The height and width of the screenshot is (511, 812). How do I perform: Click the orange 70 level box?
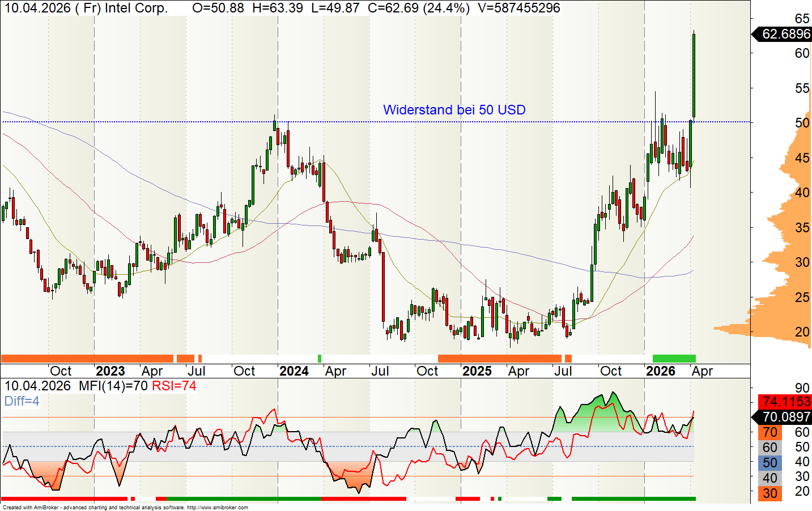pyautogui.click(x=770, y=433)
